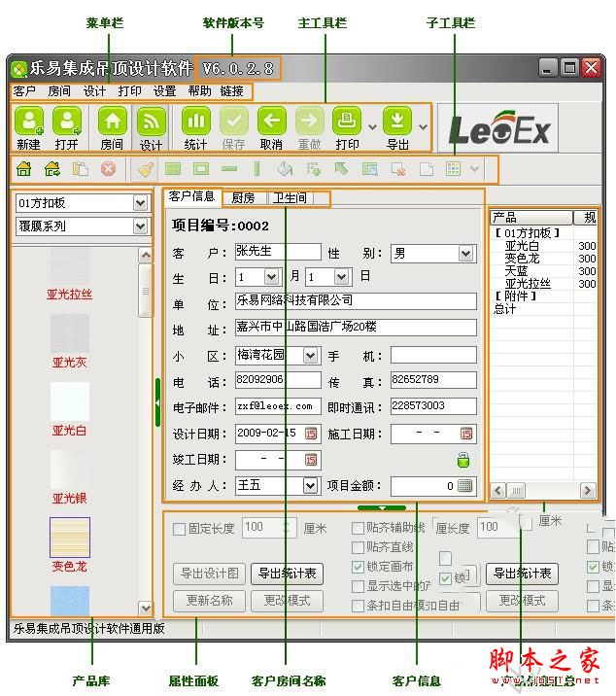Open the 01方扣板 product dropdown
This screenshot has width=616, height=696.
coord(140,203)
